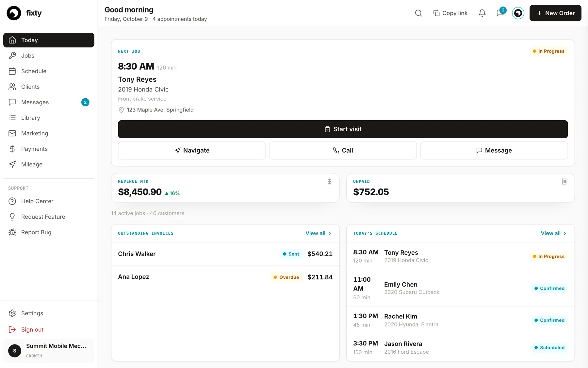Screen dimensions: 588x368
Task: Navigate to the job address
Action: (192, 150)
